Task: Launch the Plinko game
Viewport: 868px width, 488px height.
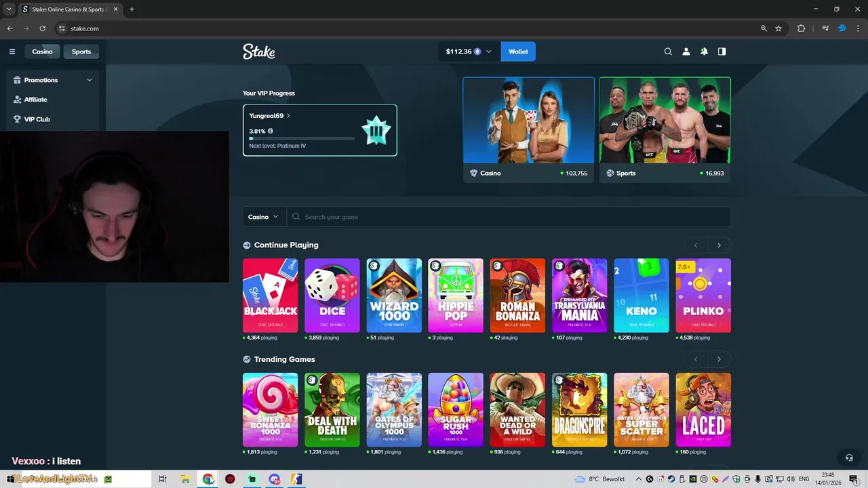Action: 703,296
